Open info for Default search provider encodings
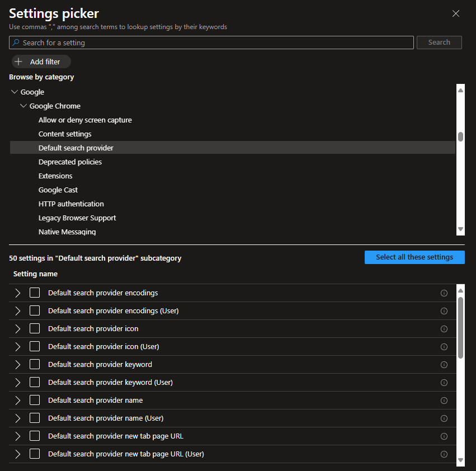The image size is (476, 471). [x=444, y=293]
